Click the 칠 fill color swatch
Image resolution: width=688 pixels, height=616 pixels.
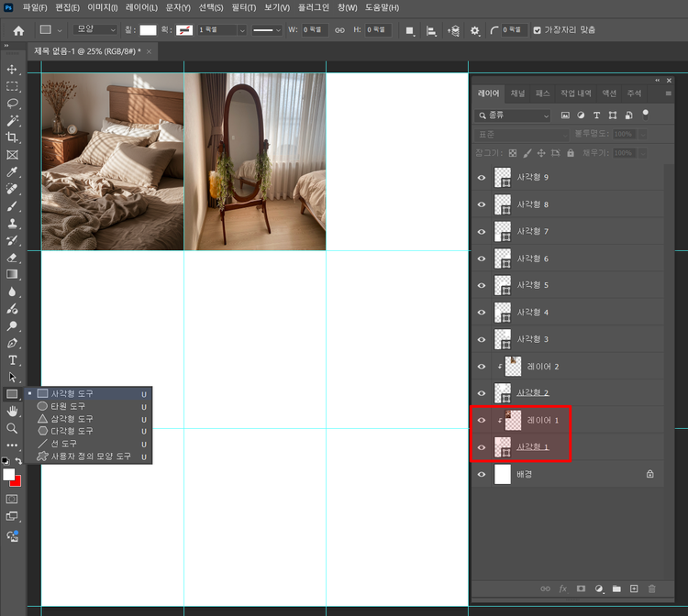click(x=149, y=30)
